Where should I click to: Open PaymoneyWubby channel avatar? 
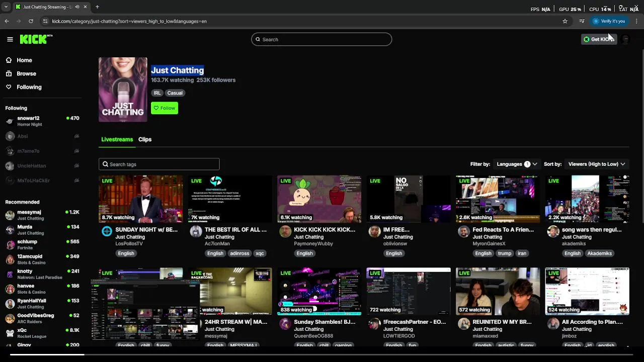pos(285,231)
